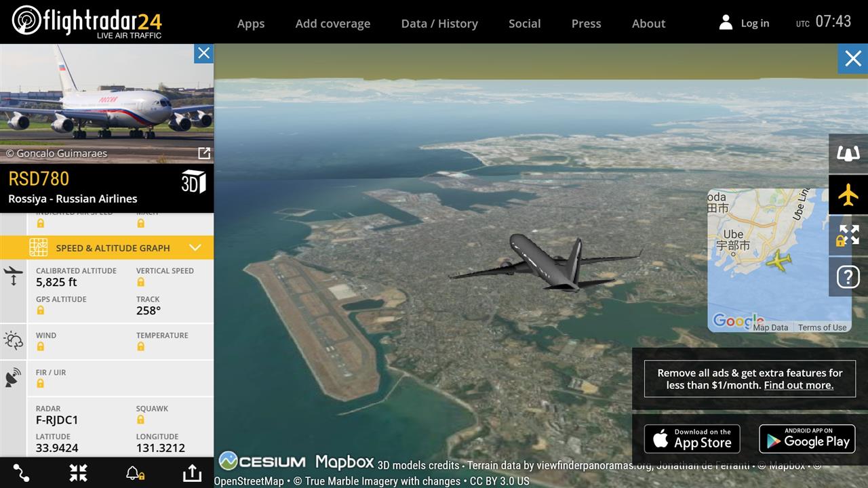Close the 3D view
The height and width of the screenshot is (488, 868).
coord(853,59)
